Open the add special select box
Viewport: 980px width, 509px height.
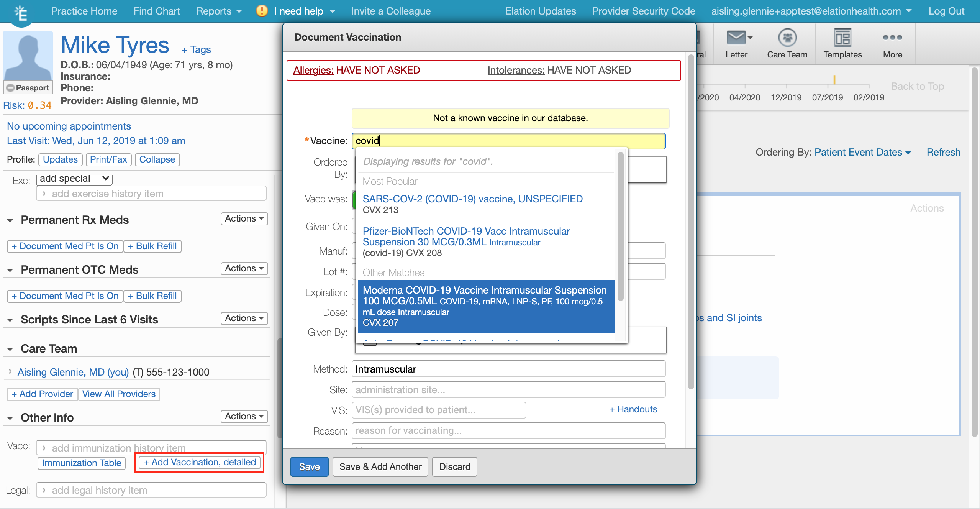pyautogui.click(x=74, y=179)
